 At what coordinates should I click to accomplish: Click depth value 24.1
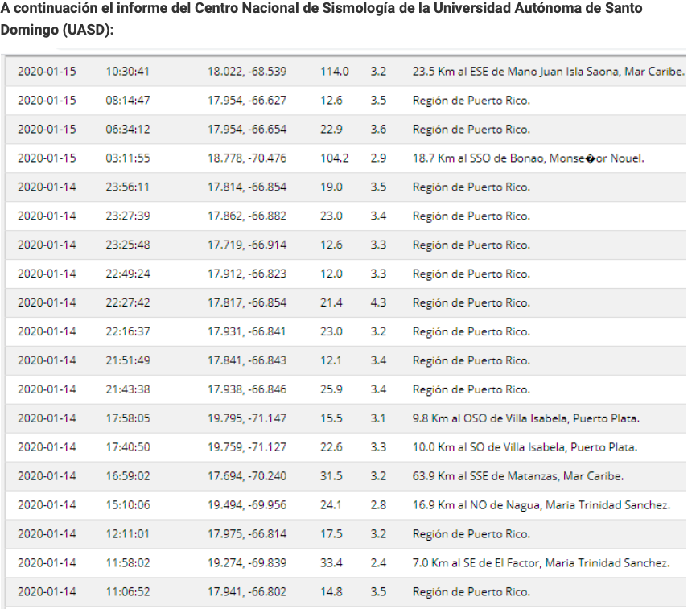click(331, 505)
